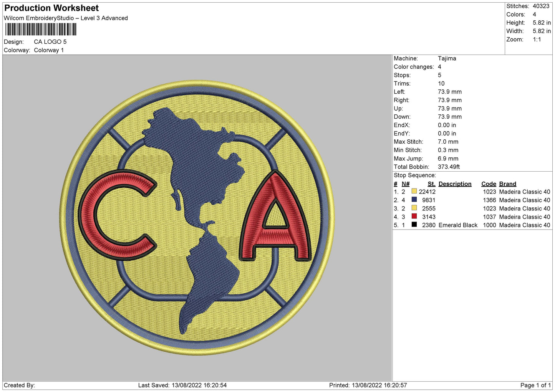Click the navy blue swatch in stop row 2
The height and width of the screenshot is (392, 555).
(x=414, y=200)
